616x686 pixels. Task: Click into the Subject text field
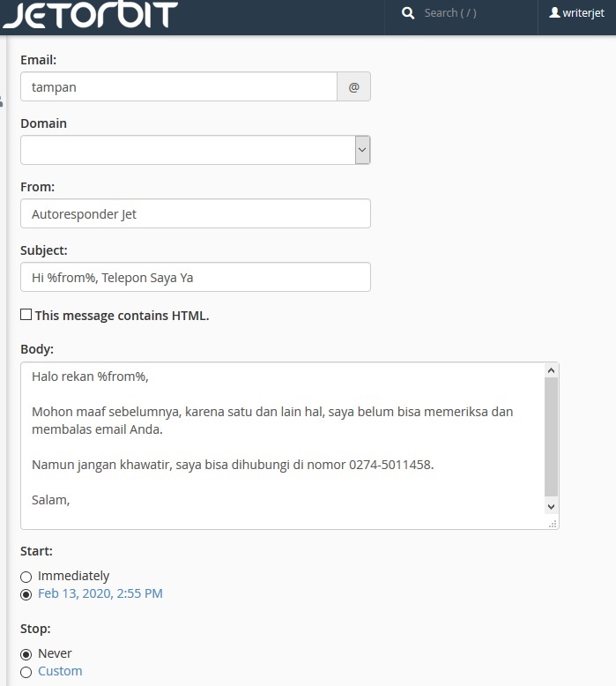(196, 277)
